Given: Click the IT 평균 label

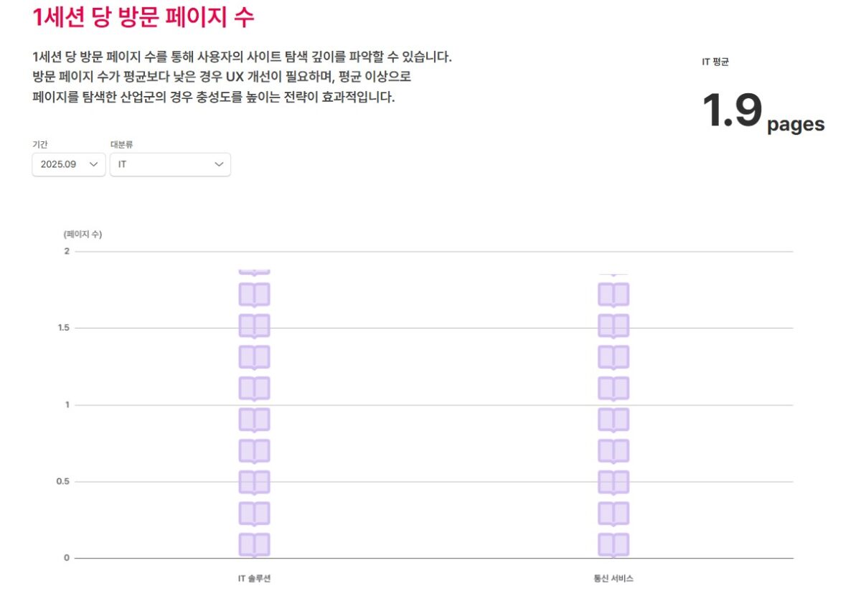Looking at the screenshot, I should coord(715,62).
